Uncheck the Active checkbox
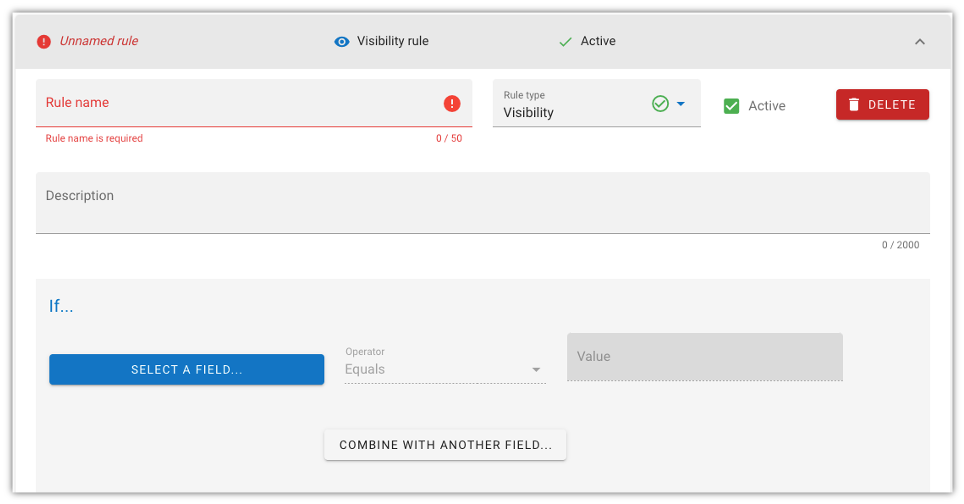The image size is (964, 504). tap(732, 106)
